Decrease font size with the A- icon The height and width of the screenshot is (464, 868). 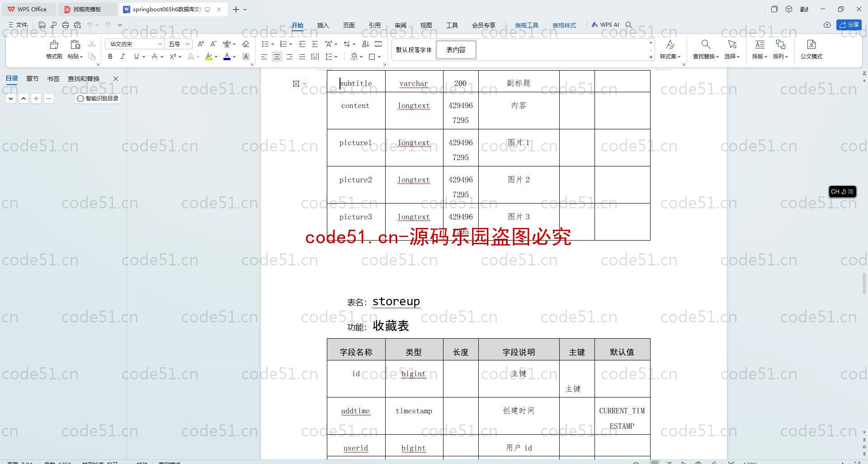click(213, 44)
